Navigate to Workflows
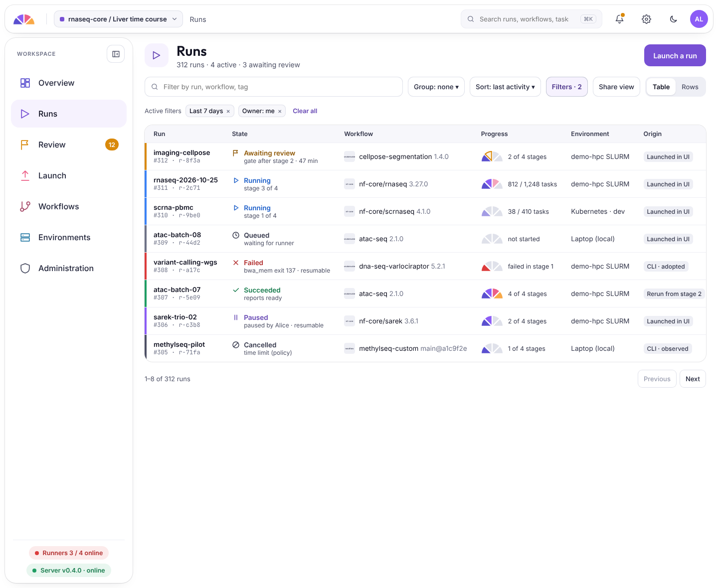This screenshot has width=718, height=588. click(x=69, y=206)
